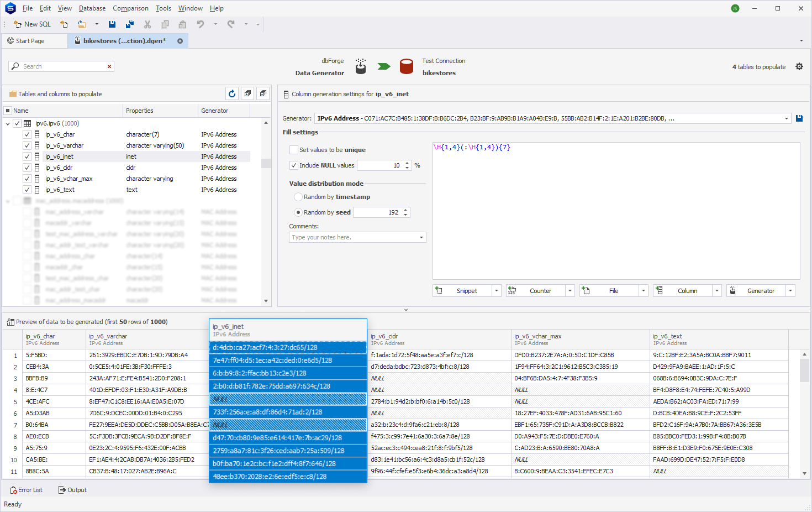
Task: Uncheck the ip_v6_char column checkbox
Action: (27, 134)
